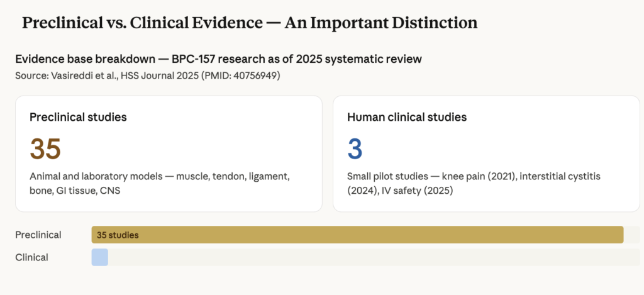The width and height of the screenshot is (644, 295).
Task: Click the "35 studies" label inside the bar
Action: pyautogui.click(x=118, y=235)
